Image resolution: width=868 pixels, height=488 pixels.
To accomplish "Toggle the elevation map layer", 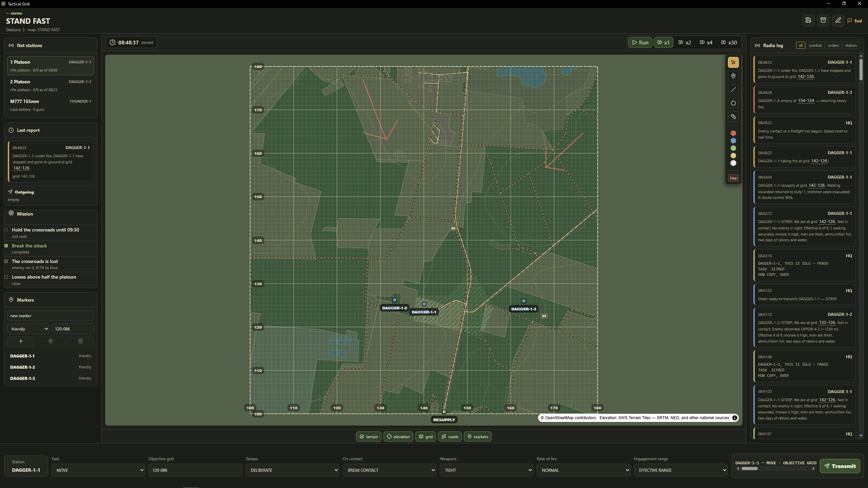I will [x=398, y=436].
